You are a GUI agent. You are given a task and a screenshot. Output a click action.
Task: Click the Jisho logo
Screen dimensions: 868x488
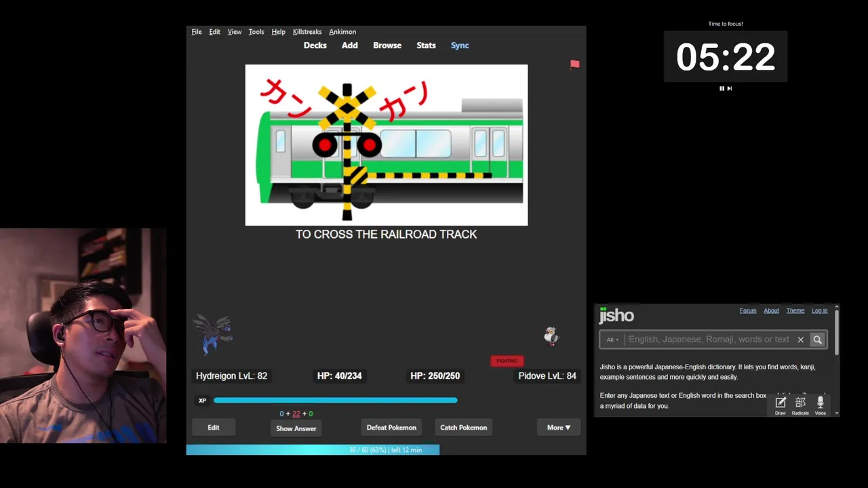(616, 315)
